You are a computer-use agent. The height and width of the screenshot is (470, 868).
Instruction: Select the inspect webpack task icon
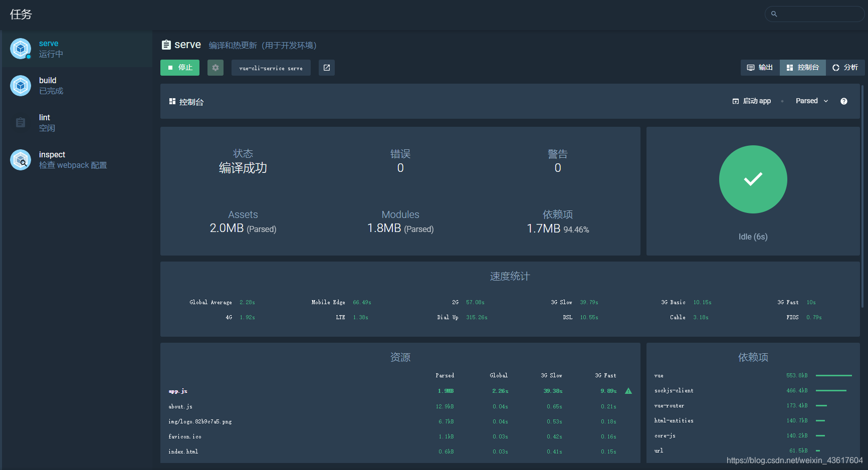(x=21, y=160)
